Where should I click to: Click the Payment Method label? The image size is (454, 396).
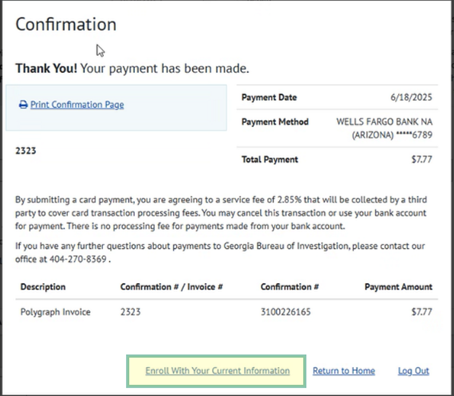[x=275, y=122]
